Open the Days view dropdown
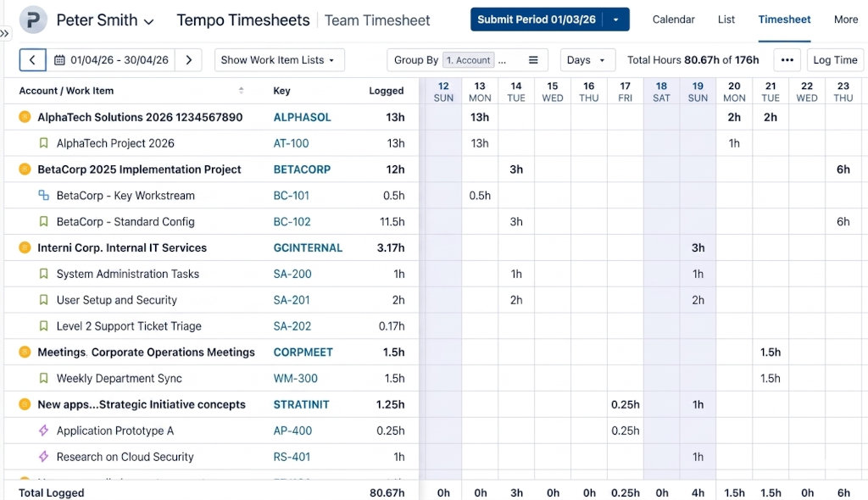The width and height of the screenshot is (868, 500). click(x=587, y=60)
